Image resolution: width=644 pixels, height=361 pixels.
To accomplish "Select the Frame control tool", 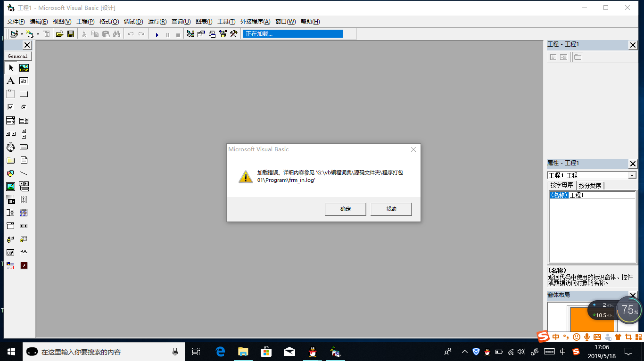I will click(11, 94).
